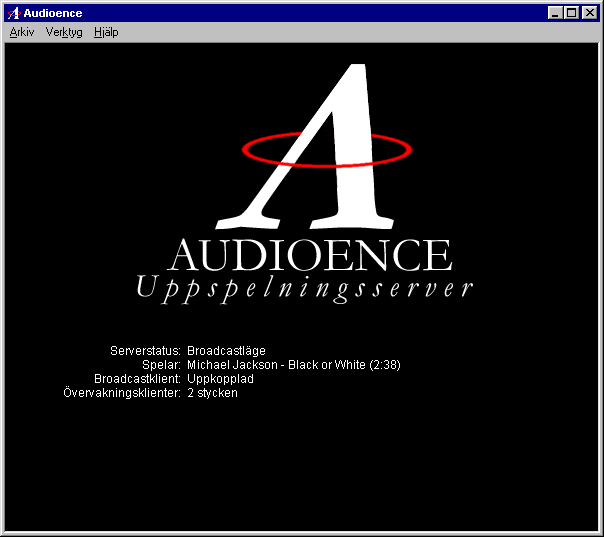
Task: Click the "Broadcastklient:" label
Action: click(137, 379)
